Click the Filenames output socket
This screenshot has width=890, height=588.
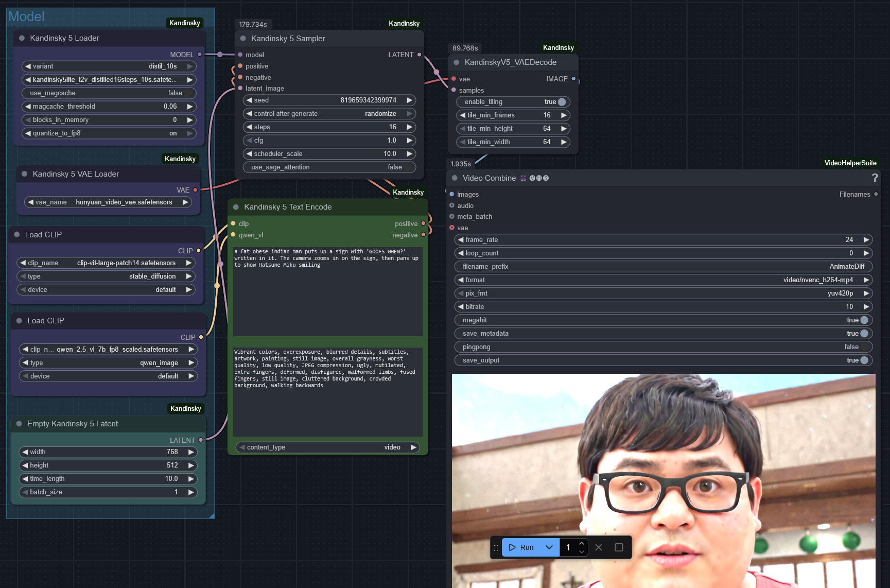pyautogui.click(x=876, y=194)
